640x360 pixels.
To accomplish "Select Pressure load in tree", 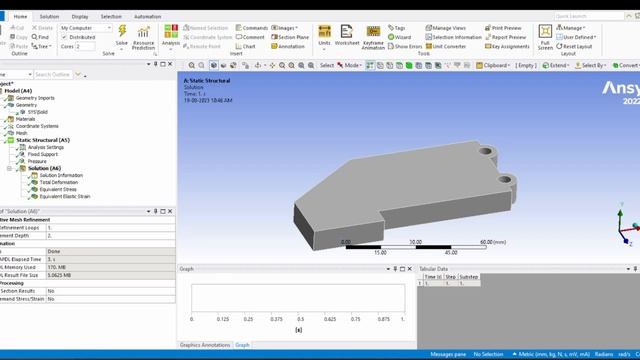I will pos(37,161).
